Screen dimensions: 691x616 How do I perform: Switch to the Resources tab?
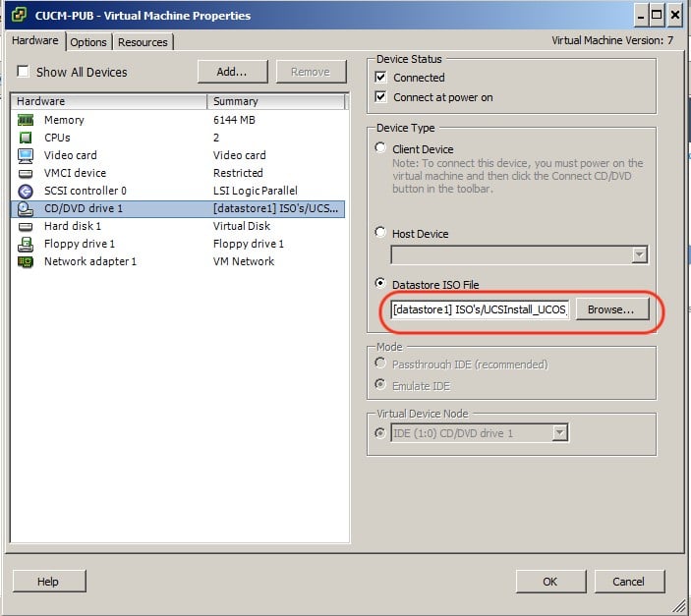(143, 42)
